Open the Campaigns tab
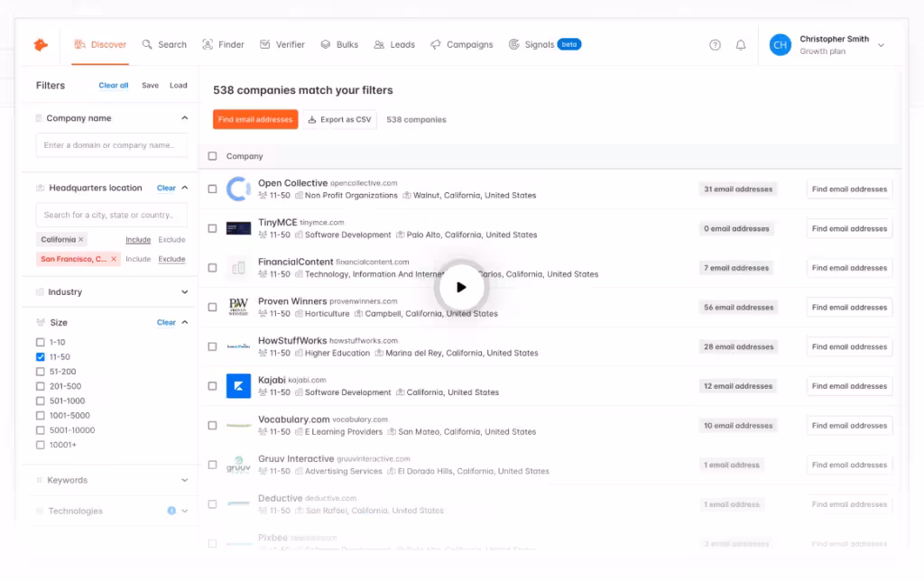The width and height of the screenshot is (924, 581). (x=461, y=44)
